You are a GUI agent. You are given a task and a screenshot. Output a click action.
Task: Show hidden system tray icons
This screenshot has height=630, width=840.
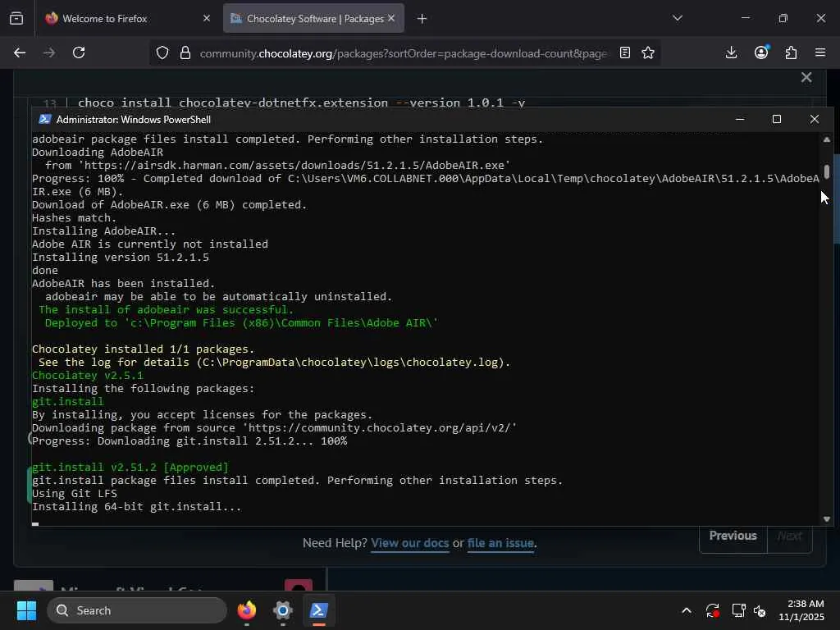point(687,610)
